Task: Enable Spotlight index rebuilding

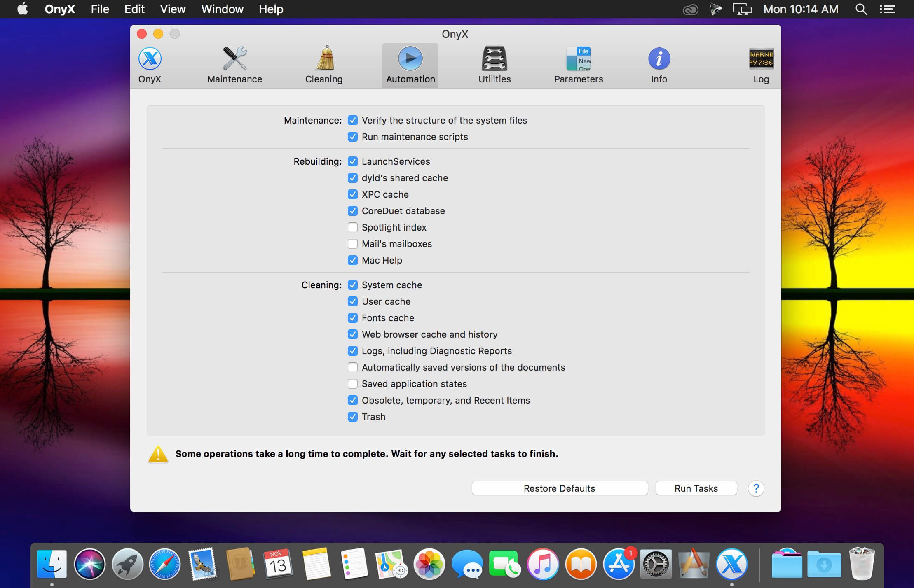Action: click(x=353, y=227)
